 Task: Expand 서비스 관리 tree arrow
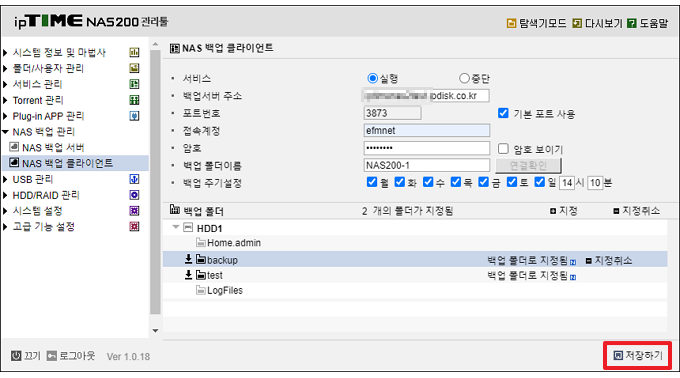5,84
